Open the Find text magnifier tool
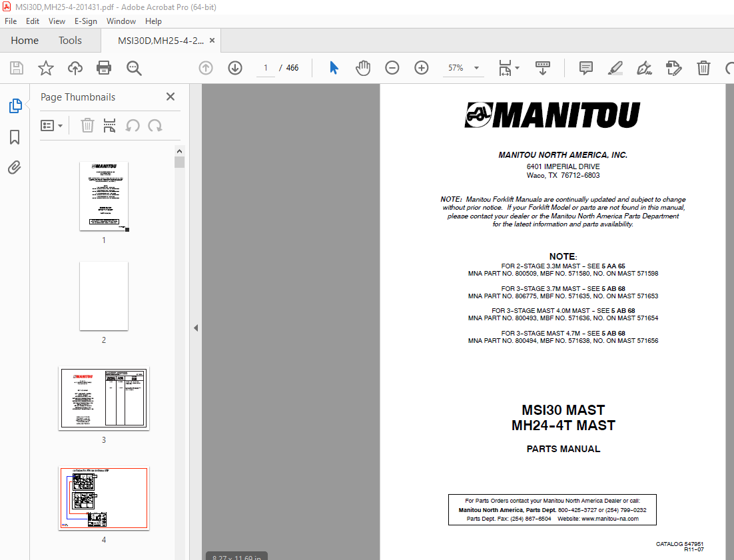Viewport: 734px width, 560px height. (x=134, y=68)
